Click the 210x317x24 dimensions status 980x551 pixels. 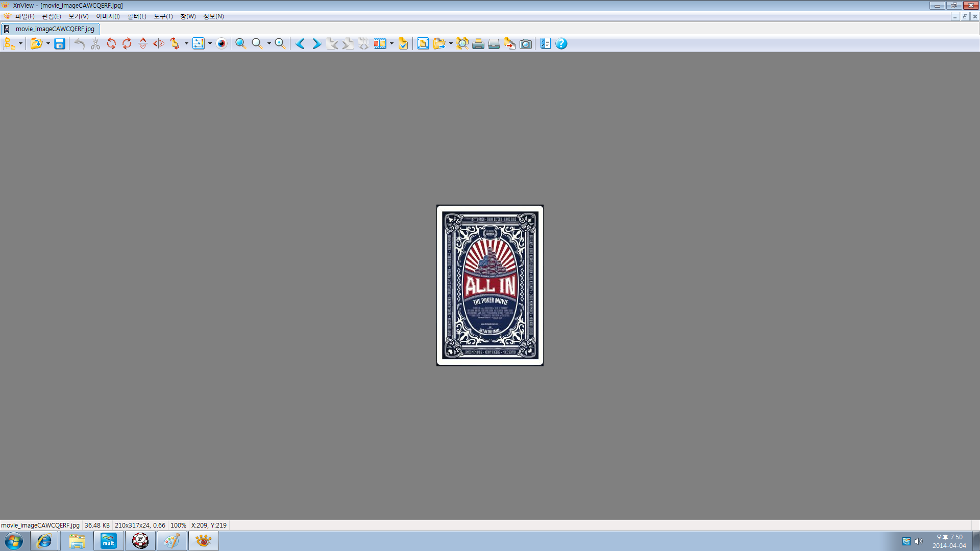[140, 525]
